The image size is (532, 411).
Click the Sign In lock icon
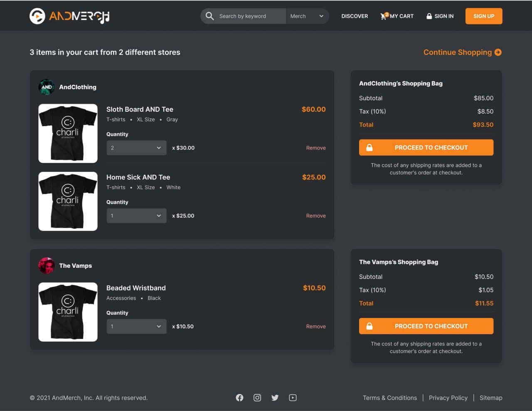(429, 16)
